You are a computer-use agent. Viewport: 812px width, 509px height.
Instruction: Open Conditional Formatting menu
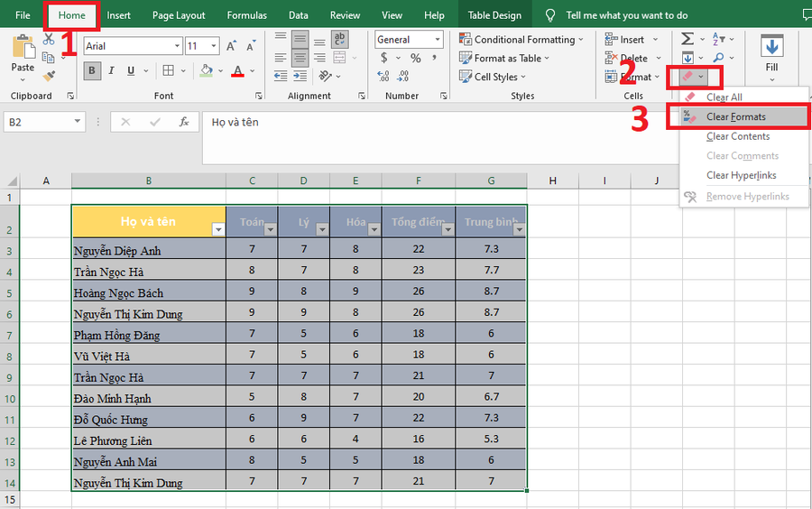(521, 40)
